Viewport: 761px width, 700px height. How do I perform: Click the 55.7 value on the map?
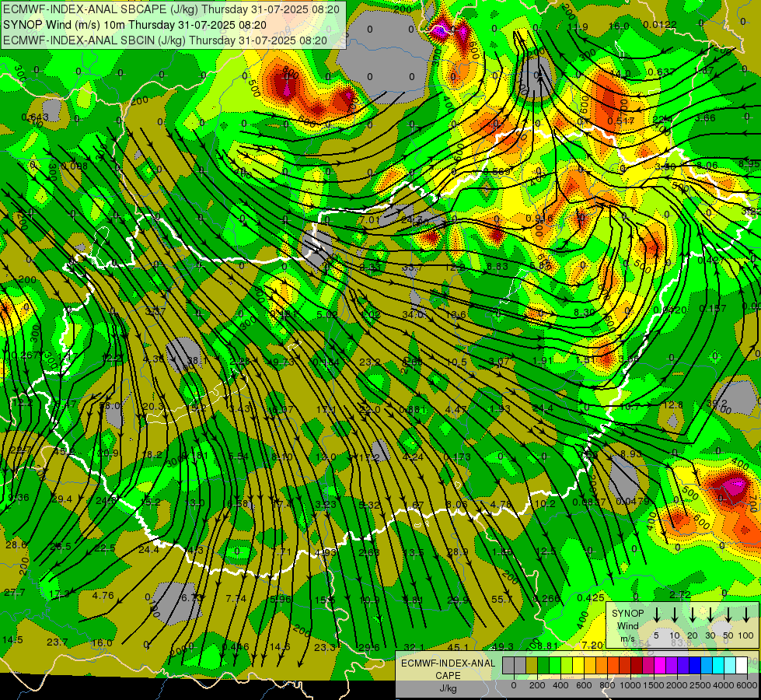click(502, 600)
